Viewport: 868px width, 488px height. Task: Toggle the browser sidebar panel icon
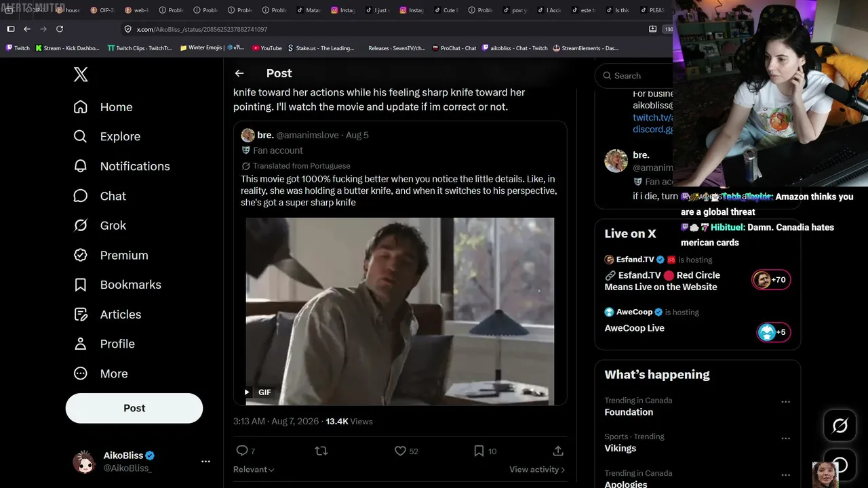point(10,29)
